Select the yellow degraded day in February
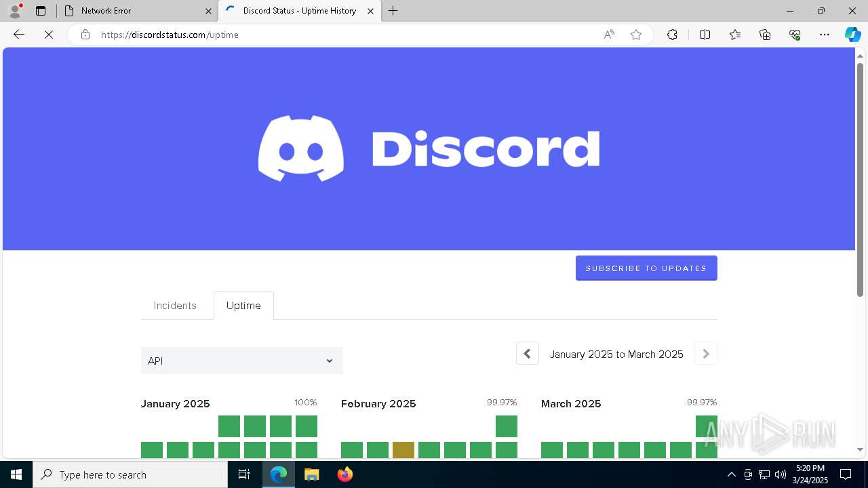The width and height of the screenshot is (868, 488). pos(403,450)
